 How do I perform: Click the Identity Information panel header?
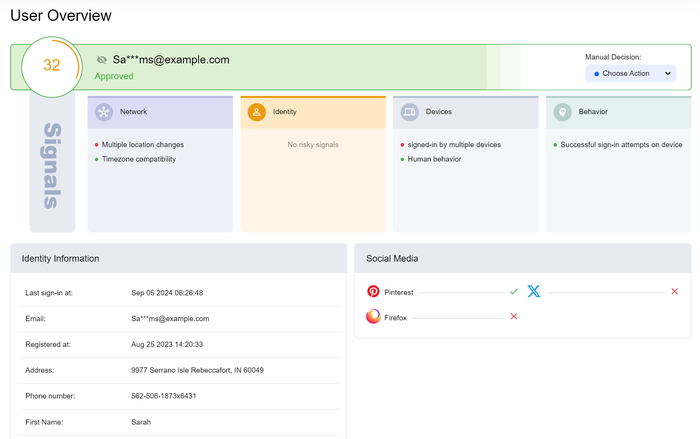pos(179,259)
